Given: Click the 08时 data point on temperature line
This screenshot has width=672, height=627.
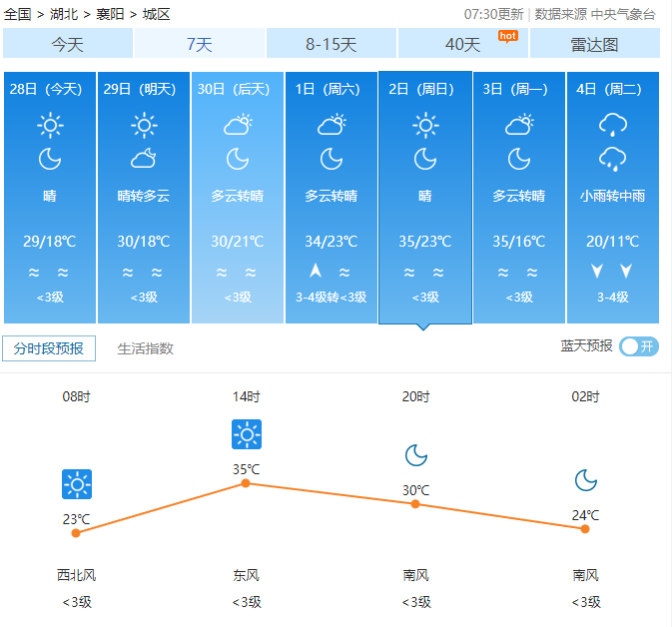Looking at the screenshot, I should (x=76, y=533).
